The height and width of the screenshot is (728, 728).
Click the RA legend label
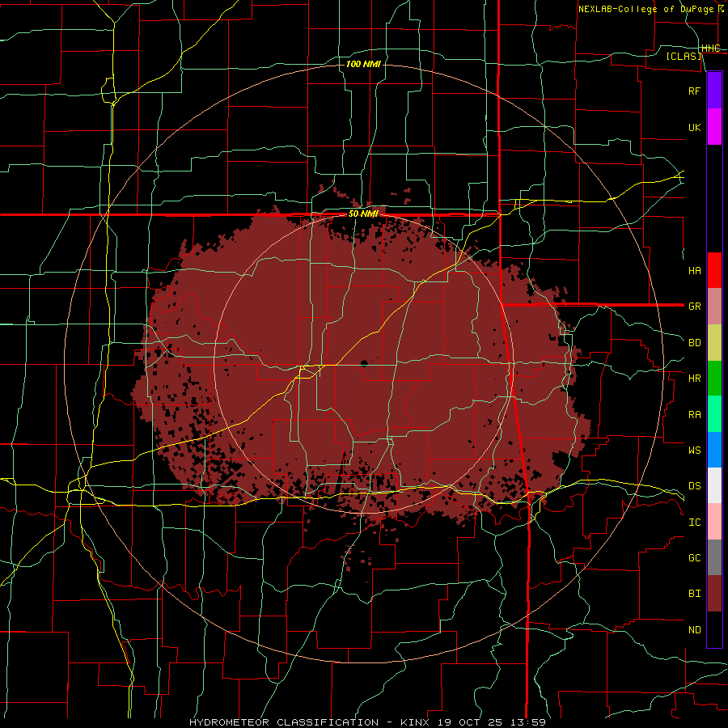click(x=694, y=415)
